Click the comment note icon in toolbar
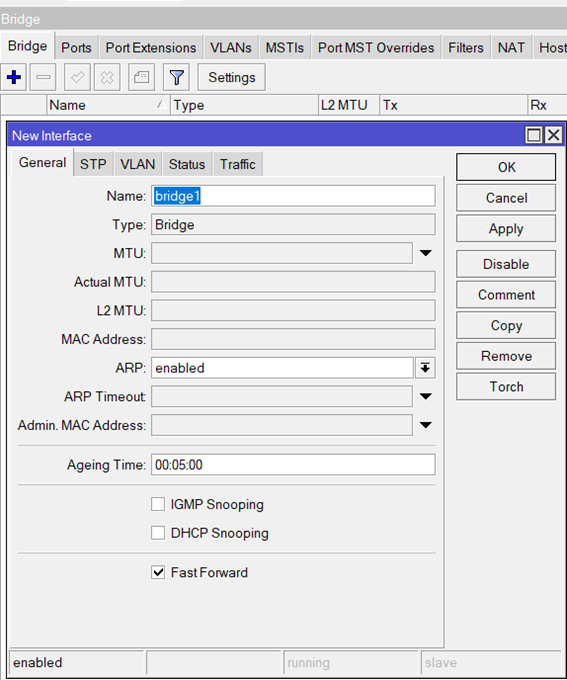The image size is (567, 680). point(141,77)
